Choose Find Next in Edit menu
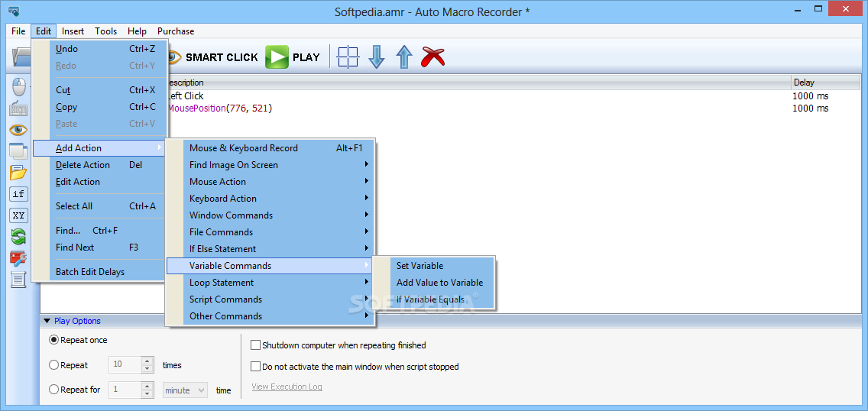The width and height of the screenshot is (868, 411). 99,248
